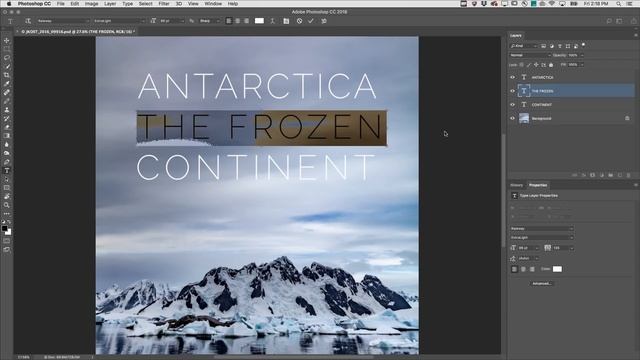Select the Clone Stamp tool

7,110
